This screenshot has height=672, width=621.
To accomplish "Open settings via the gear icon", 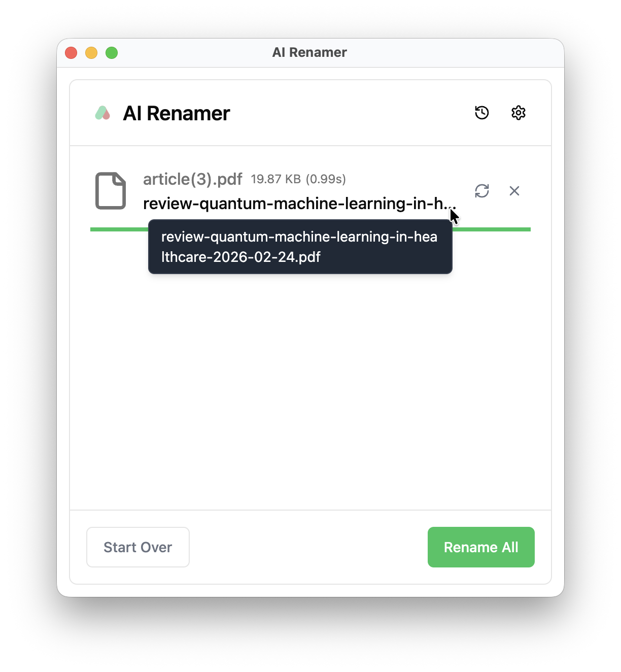I will [518, 113].
